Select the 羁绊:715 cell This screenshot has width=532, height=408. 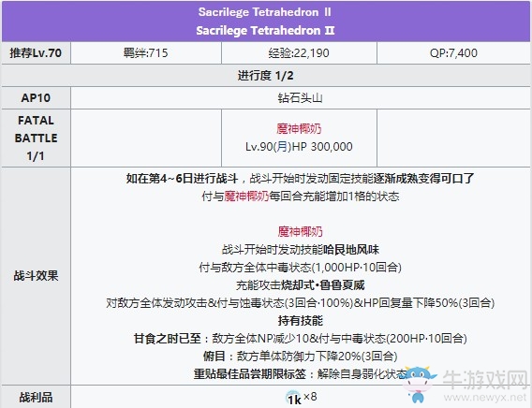pyautogui.click(x=146, y=52)
